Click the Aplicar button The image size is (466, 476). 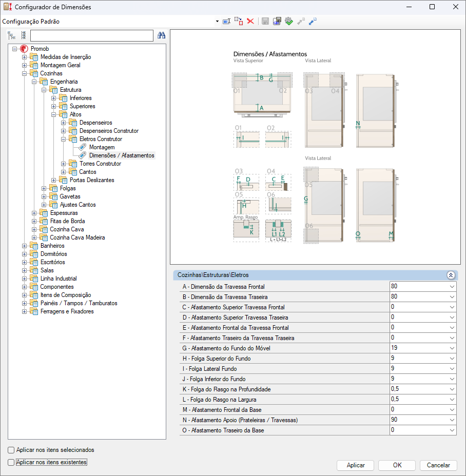pyautogui.click(x=356, y=465)
